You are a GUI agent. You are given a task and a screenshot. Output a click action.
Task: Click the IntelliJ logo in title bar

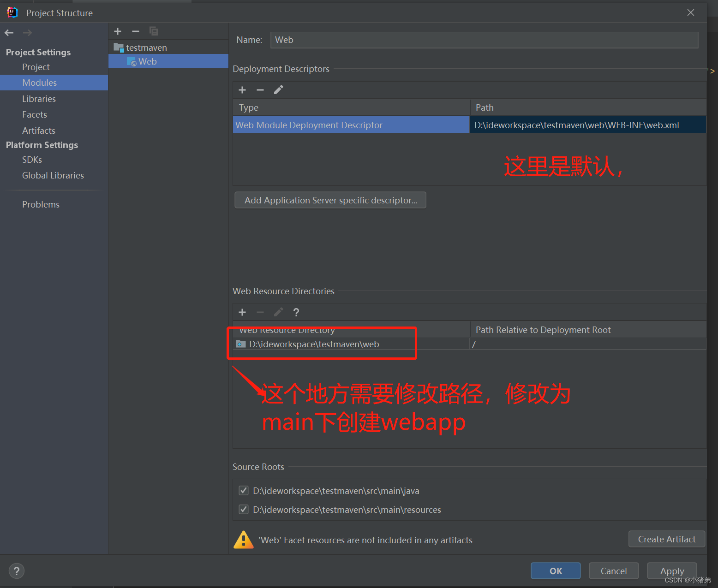(x=12, y=12)
